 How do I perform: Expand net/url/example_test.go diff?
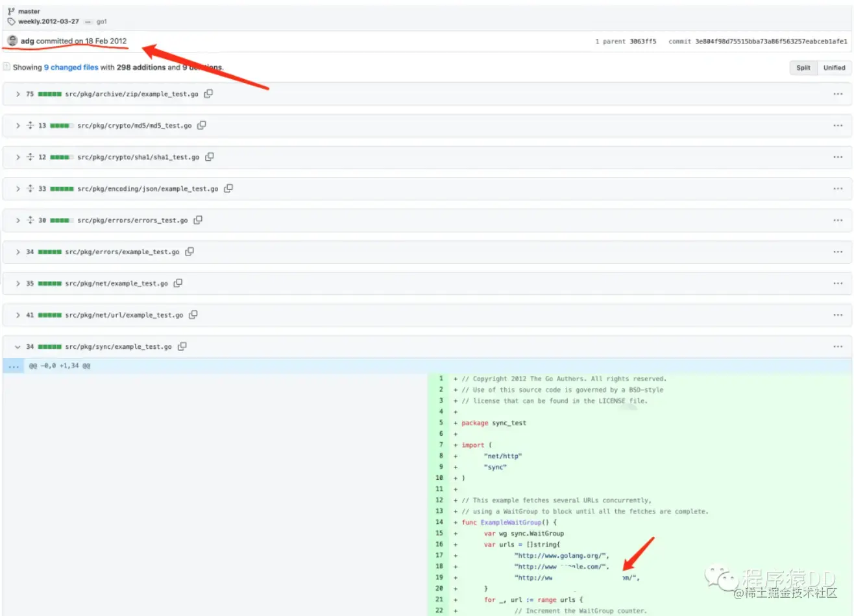click(18, 315)
